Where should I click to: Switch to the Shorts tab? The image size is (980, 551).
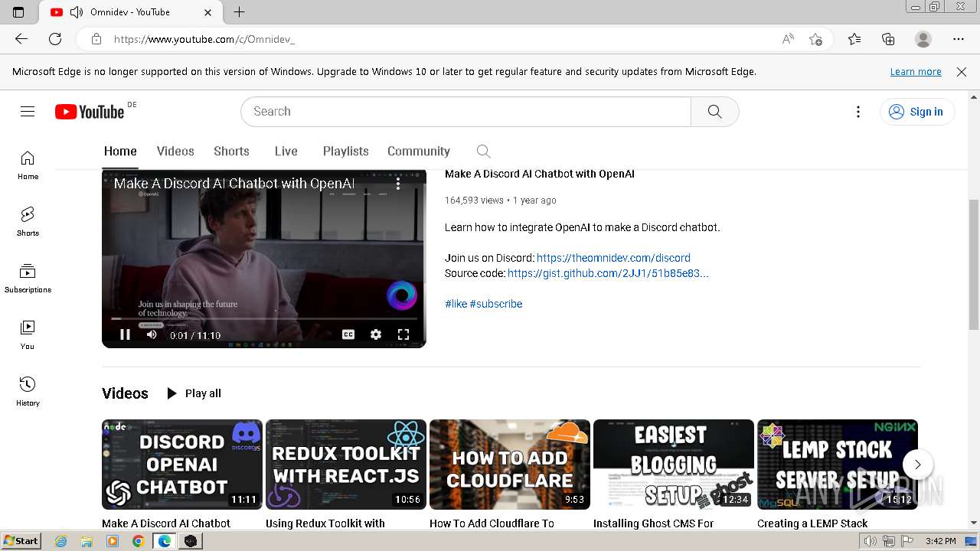pos(231,151)
